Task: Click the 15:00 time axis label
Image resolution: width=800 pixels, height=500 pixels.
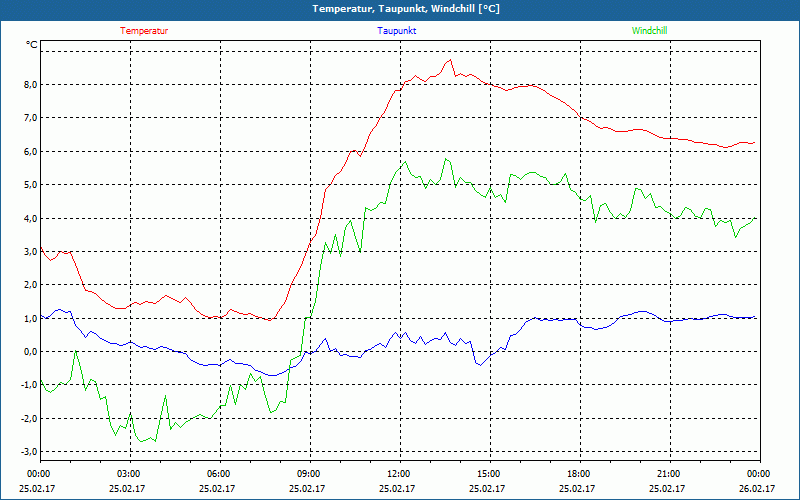Action: [x=488, y=474]
